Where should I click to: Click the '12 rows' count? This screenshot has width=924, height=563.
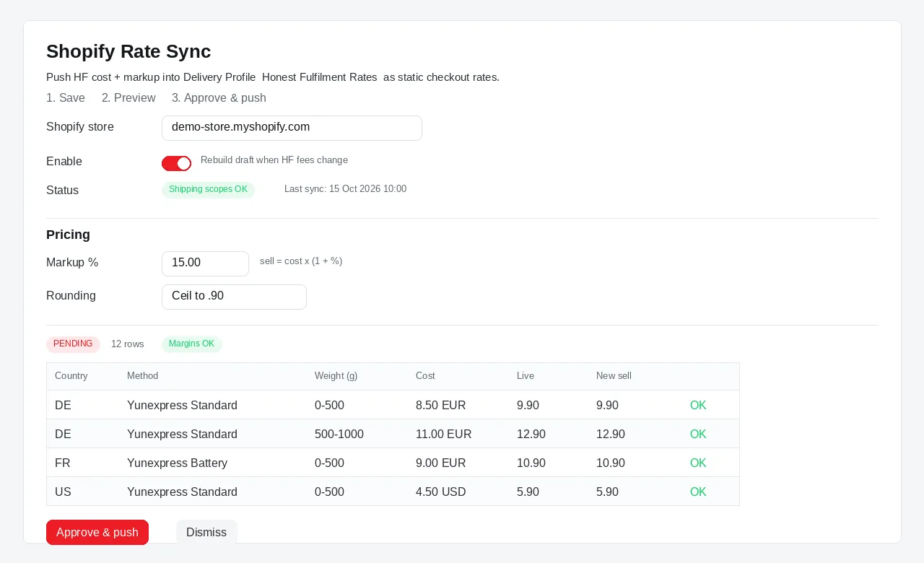click(x=128, y=344)
